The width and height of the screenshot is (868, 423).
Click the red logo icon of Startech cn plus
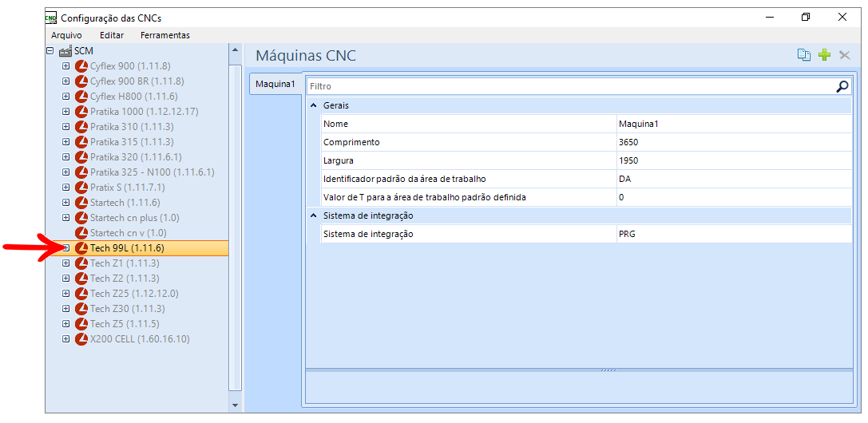coord(81,218)
